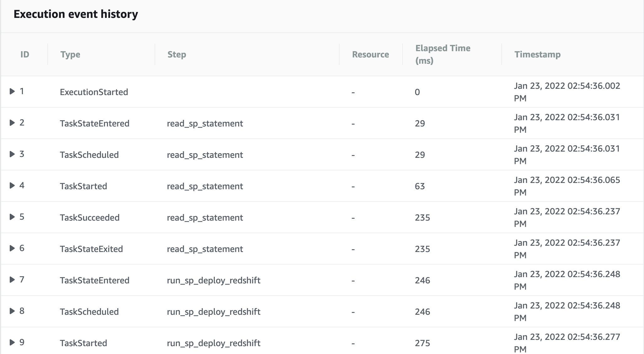Click elapsed time value 275
644x354 pixels.
[x=422, y=343]
